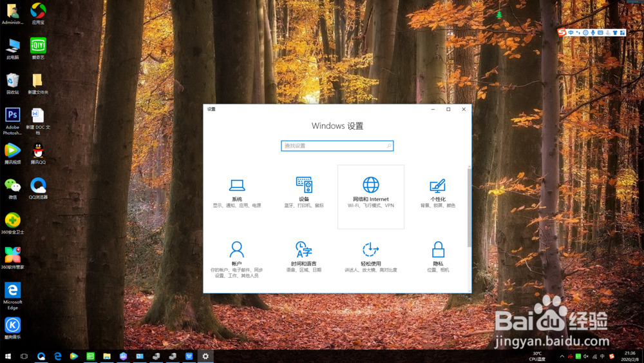This screenshot has width=644, height=363.
Task: Minimize the 设置 window
Action: coord(433,110)
